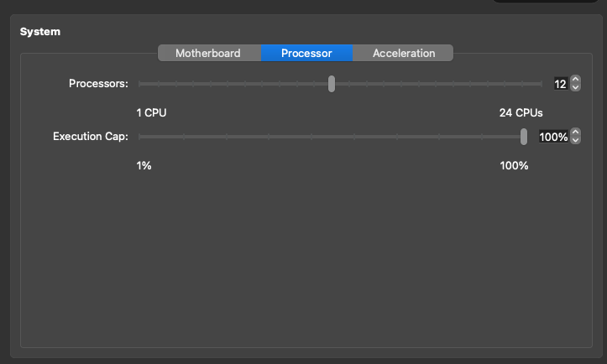
Task: Click the Processors value field showing 12
Action: tap(560, 84)
